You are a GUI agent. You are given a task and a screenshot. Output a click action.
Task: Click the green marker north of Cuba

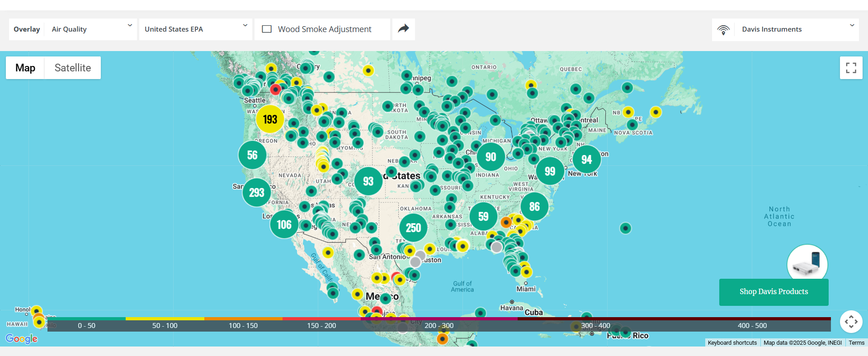point(480,313)
